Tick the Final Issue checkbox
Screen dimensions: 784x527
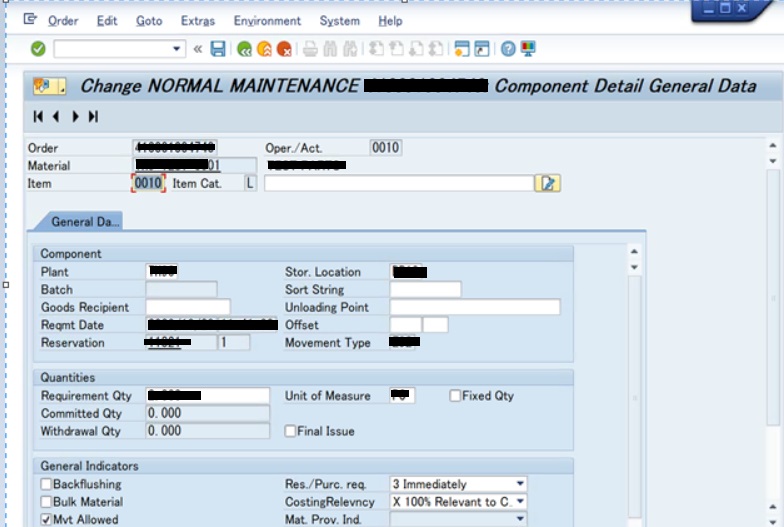click(x=291, y=432)
